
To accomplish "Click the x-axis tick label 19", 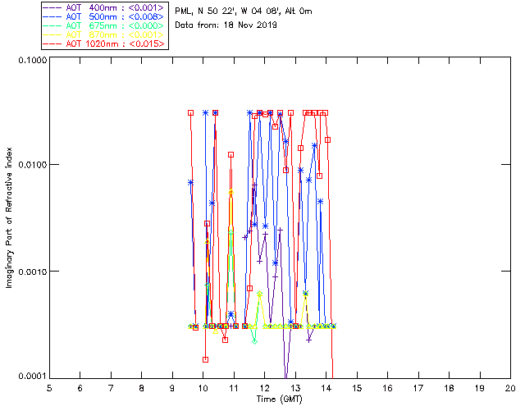I will click(x=480, y=388).
